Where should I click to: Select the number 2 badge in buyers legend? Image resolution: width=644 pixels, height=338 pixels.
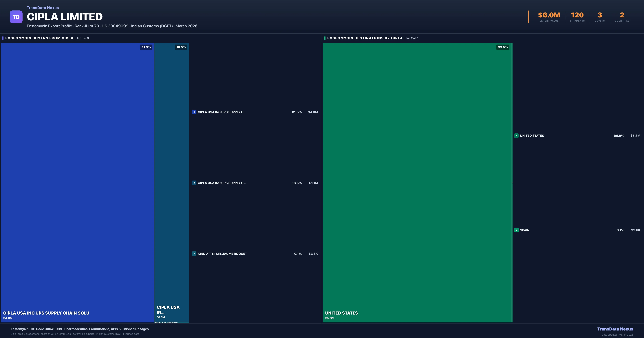pyautogui.click(x=194, y=183)
